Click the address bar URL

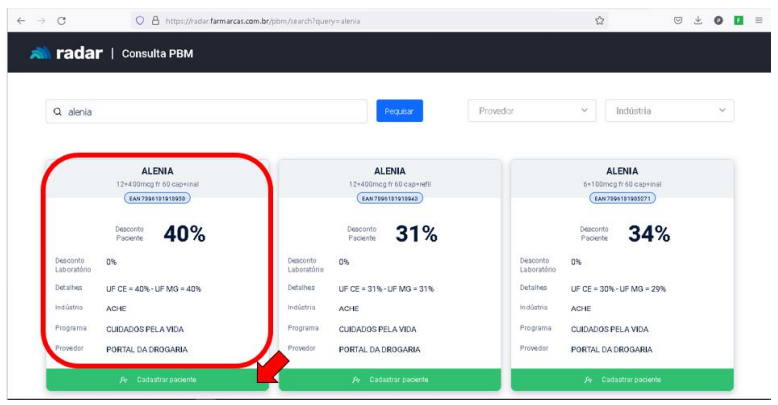click(x=263, y=21)
